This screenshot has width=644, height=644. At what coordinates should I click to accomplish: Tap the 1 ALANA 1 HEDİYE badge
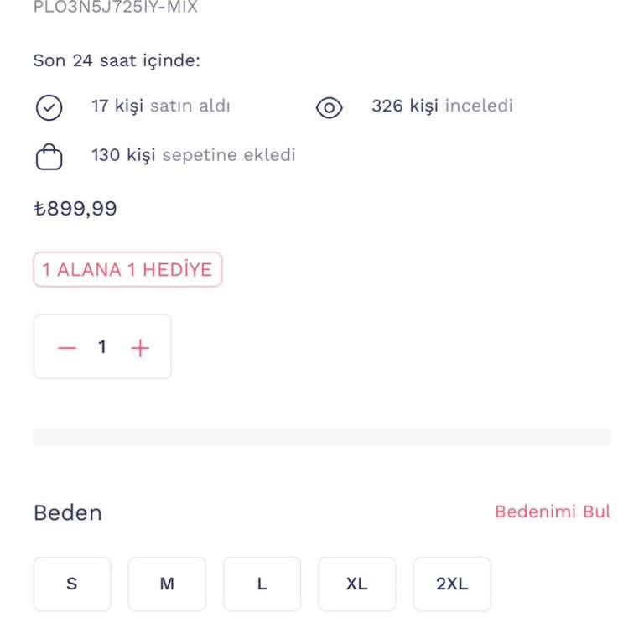coord(127,270)
